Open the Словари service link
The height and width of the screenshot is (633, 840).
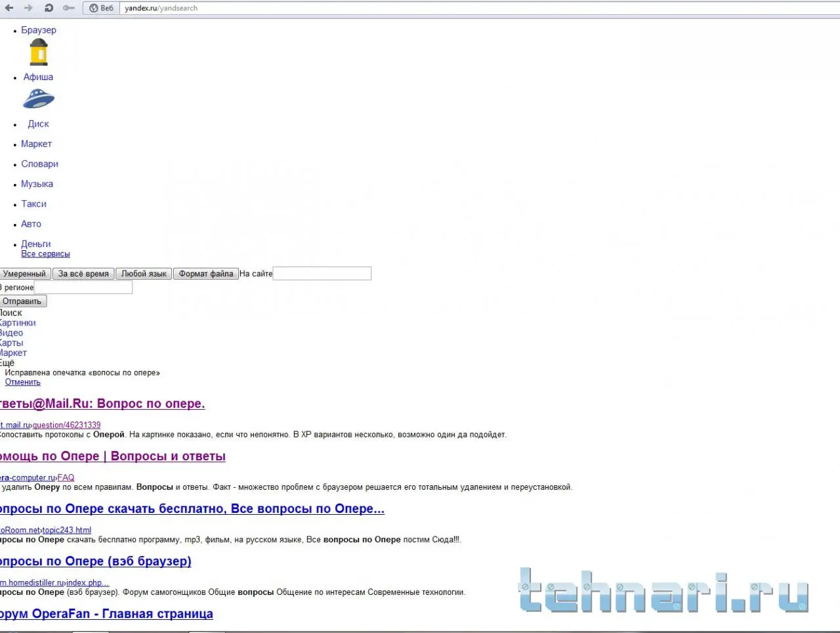pyautogui.click(x=39, y=164)
